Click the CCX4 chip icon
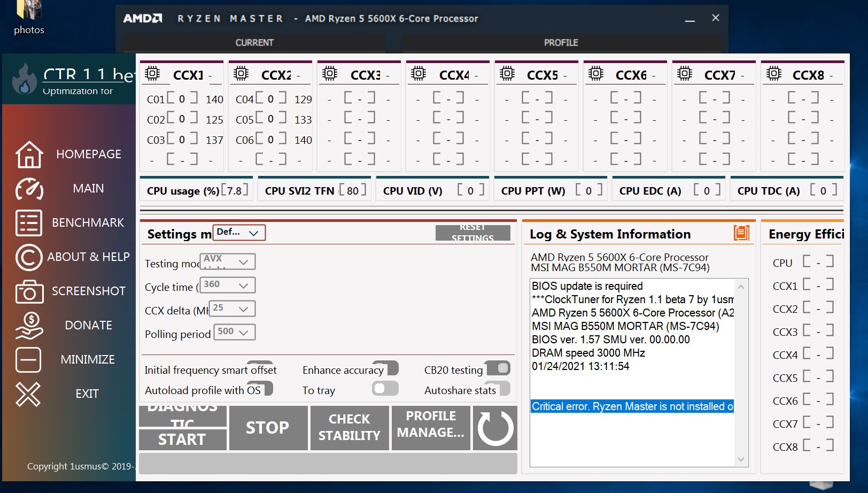The width and height of the screenshot is (868, 493). tap(418, 73)
